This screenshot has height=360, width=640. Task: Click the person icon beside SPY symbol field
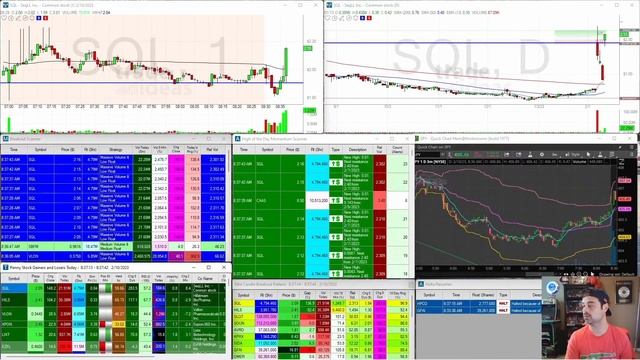click(449, 155)
